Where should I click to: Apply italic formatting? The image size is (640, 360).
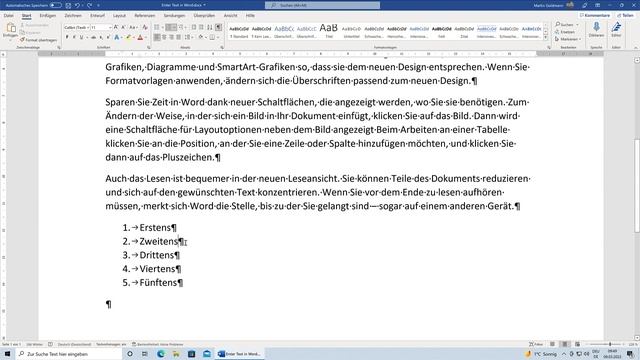(x=74, y=37)
